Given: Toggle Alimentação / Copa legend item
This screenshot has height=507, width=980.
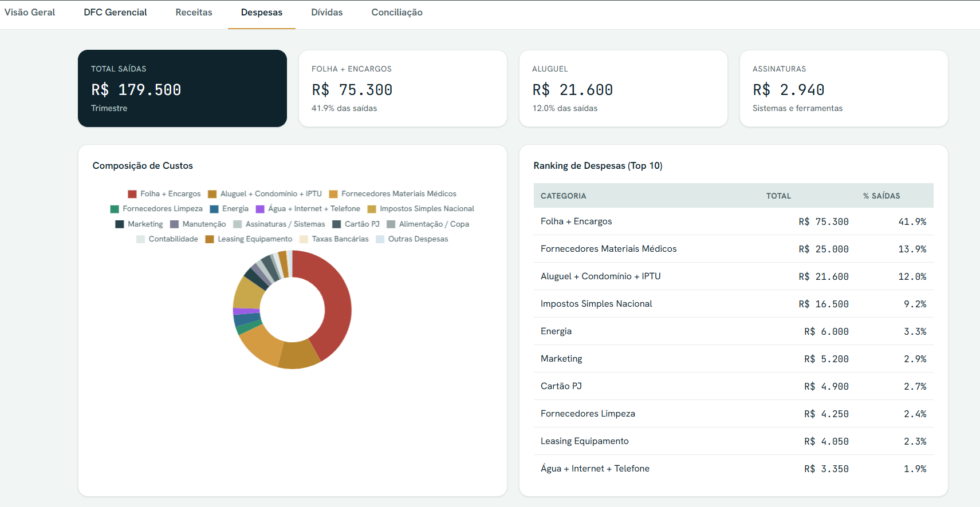Looking at the screenshot, I should coord(428,224).
